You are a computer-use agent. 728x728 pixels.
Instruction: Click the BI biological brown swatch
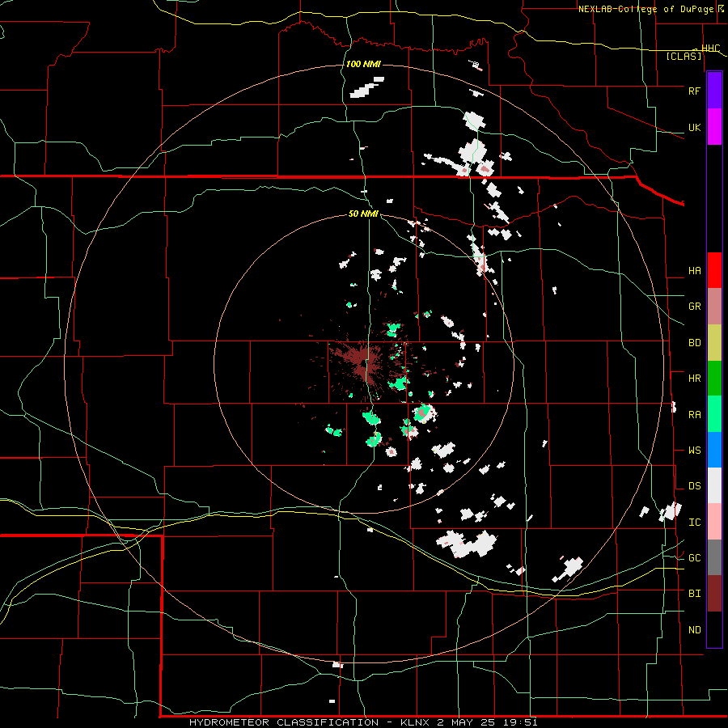pos(714,594)
